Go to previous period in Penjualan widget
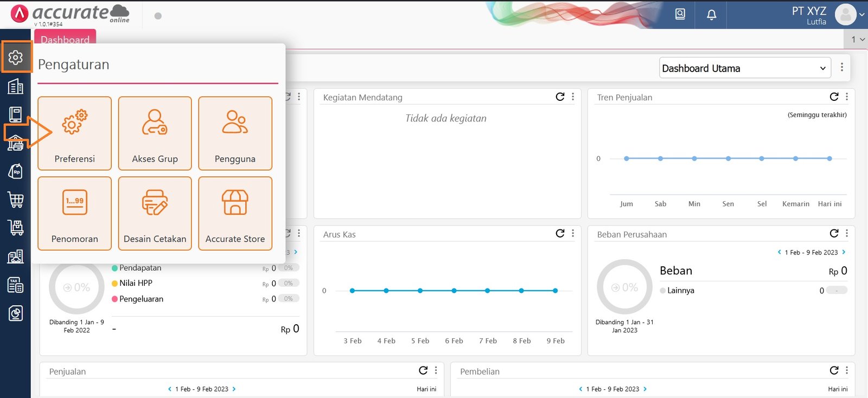 tap(169, 389)
